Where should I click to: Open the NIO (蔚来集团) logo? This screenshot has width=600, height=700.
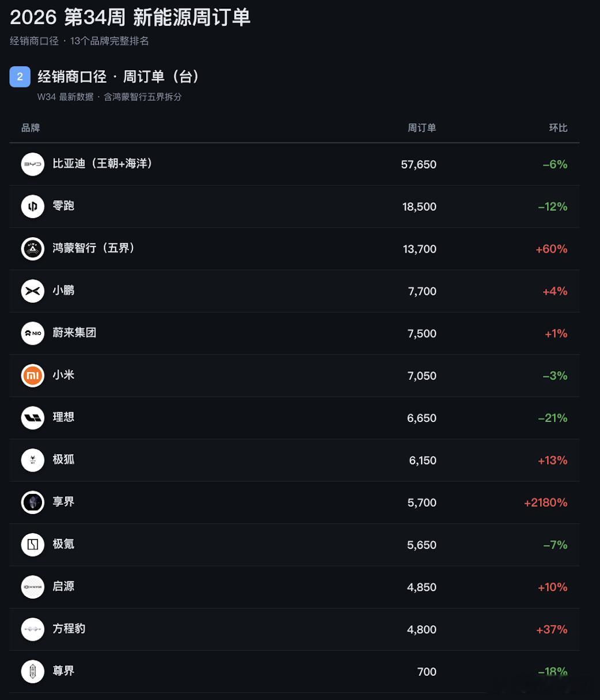coord(33,333)
